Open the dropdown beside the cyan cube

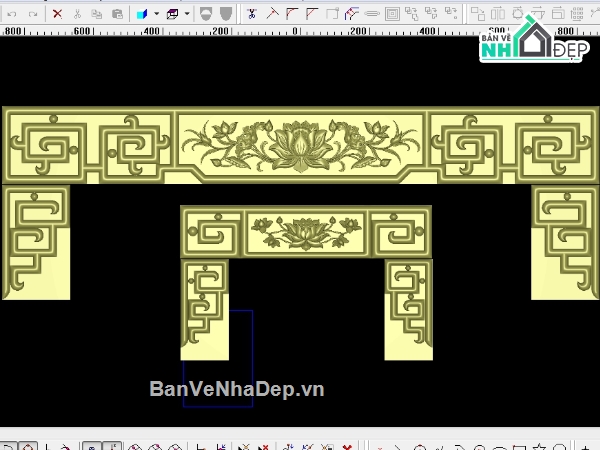[x=157, y=14]
